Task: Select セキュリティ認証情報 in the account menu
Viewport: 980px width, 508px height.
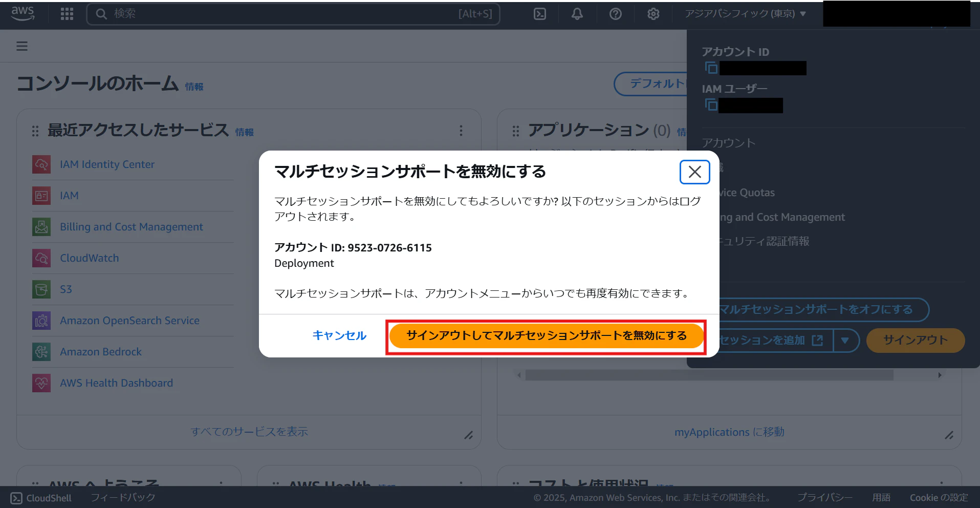Action: coord(764,241)
